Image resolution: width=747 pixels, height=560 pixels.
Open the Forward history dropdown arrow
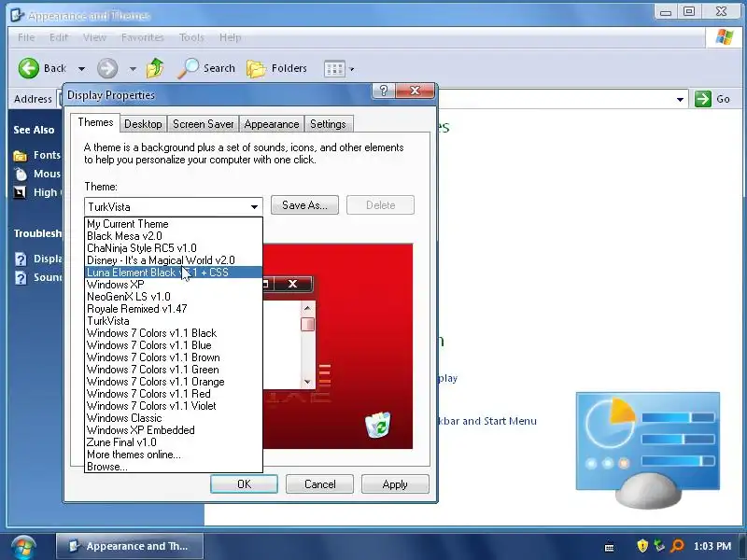pos(133,69)
